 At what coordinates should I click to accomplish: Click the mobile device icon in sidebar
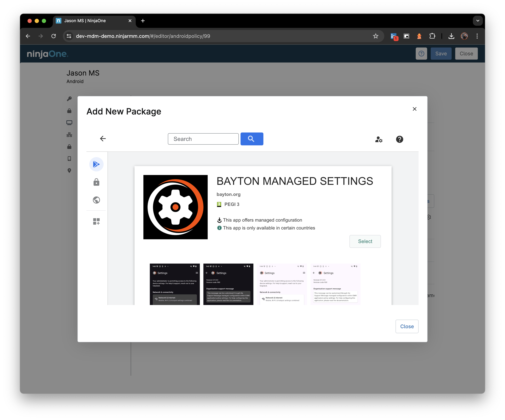[x=69, y=158]
